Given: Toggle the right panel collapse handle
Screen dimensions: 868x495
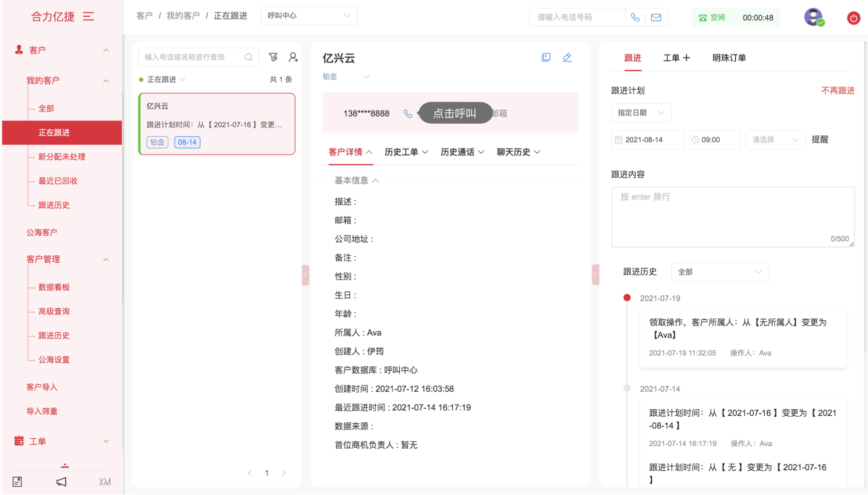Looking at the screenshot, I should coord(595,275).
